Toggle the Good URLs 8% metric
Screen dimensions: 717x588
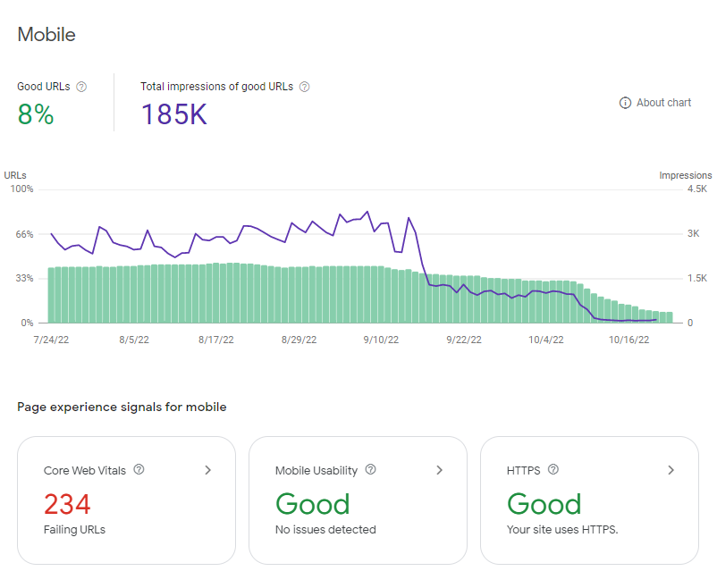pos(52,104)
